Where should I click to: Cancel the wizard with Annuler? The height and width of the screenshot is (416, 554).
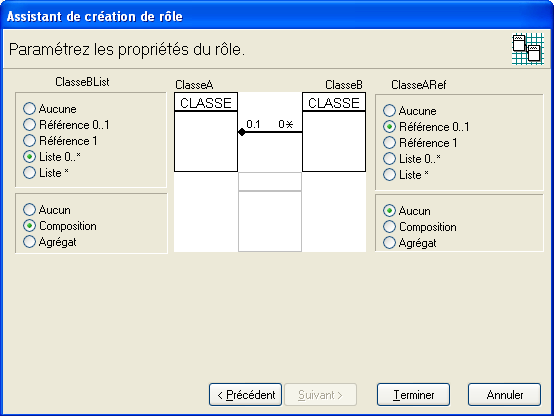[505, 394]
